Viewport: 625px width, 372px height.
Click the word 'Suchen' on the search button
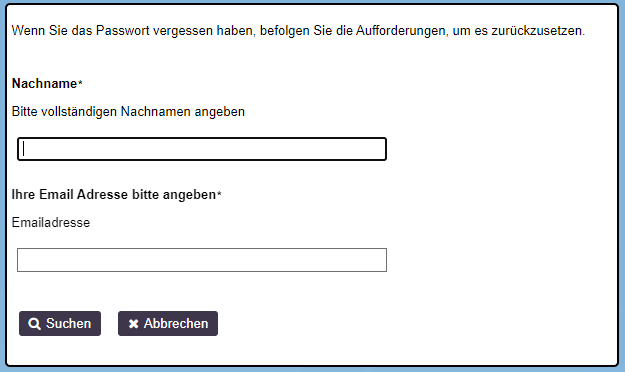[x=69, y=323]
